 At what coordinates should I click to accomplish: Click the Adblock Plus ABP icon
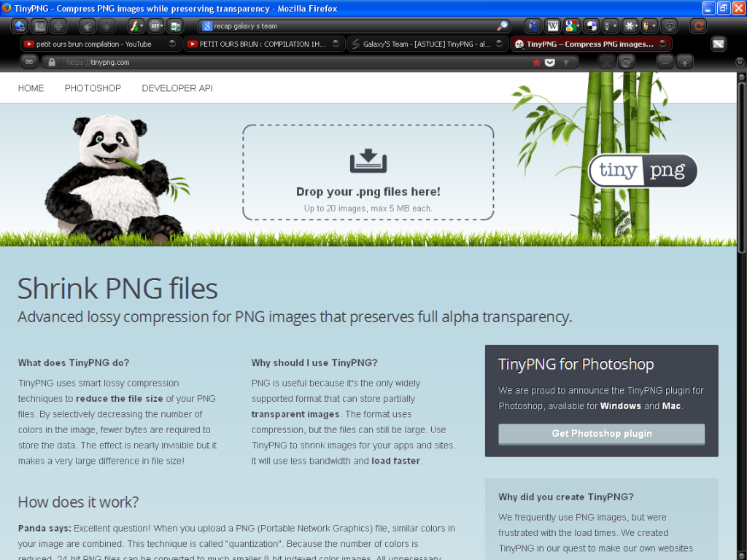coord(155,26)
